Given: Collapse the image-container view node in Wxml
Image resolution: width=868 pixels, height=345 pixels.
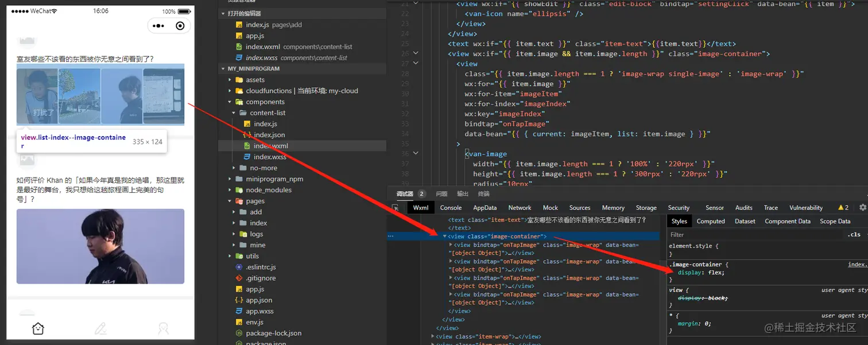Looking at the screenshot, I should 444,237.
